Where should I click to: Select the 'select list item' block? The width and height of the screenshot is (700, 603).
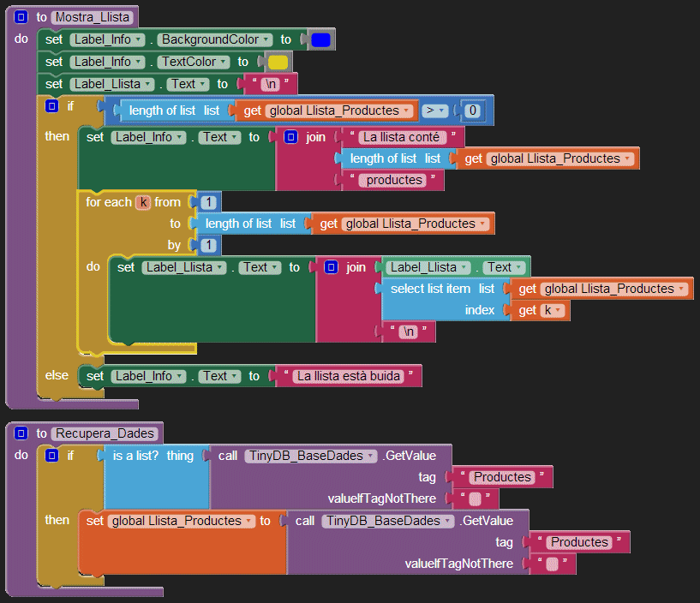432,289
